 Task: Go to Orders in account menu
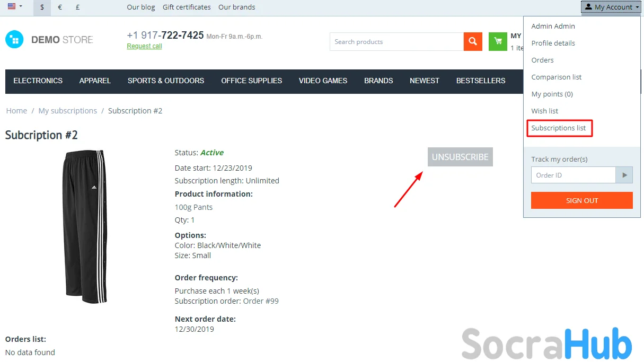[542, 60]
